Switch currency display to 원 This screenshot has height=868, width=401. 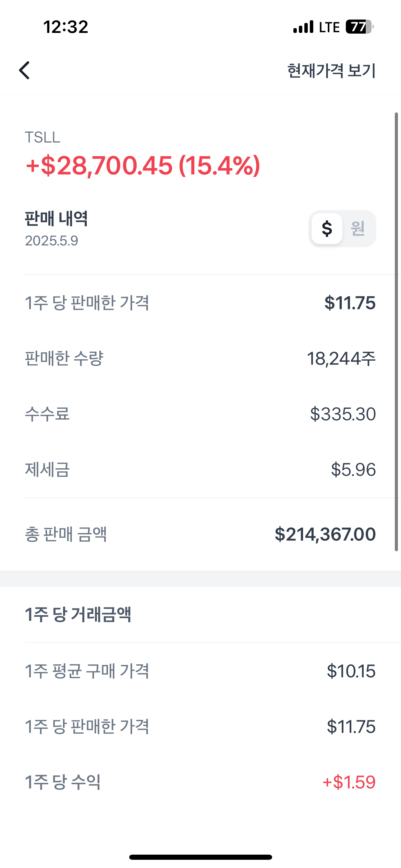click(x=357, y=228)
